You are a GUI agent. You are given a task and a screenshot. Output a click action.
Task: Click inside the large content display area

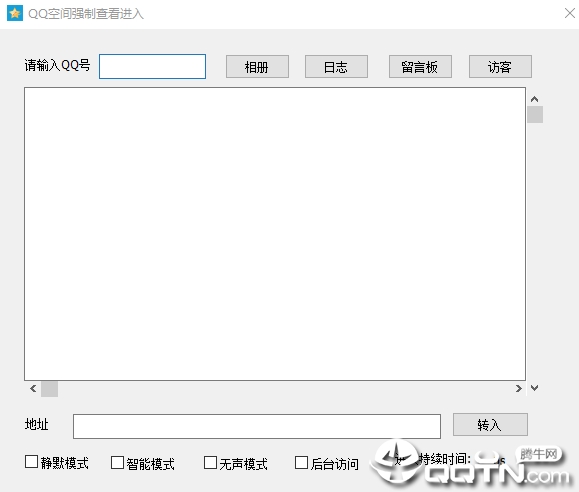(275, 234)
